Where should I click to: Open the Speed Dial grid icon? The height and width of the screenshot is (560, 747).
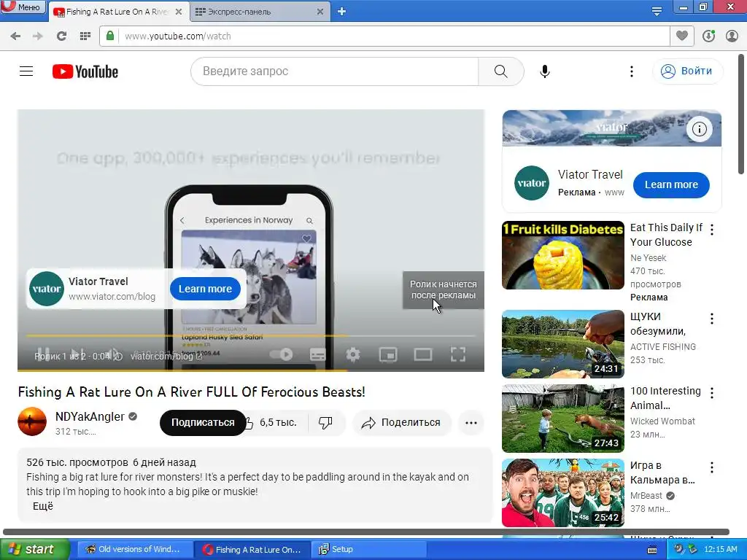click(85, 36)
